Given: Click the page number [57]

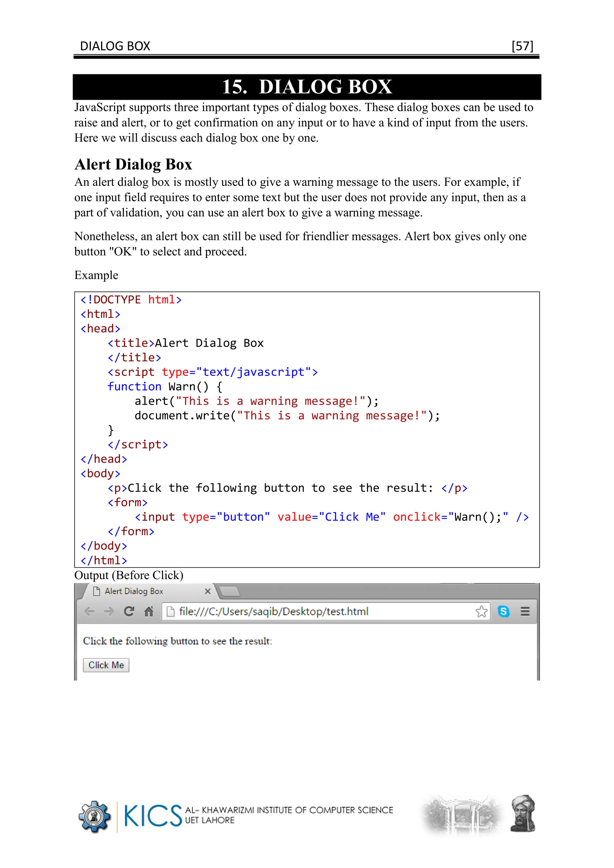Looking at the screenshot, I should point(522,46).
